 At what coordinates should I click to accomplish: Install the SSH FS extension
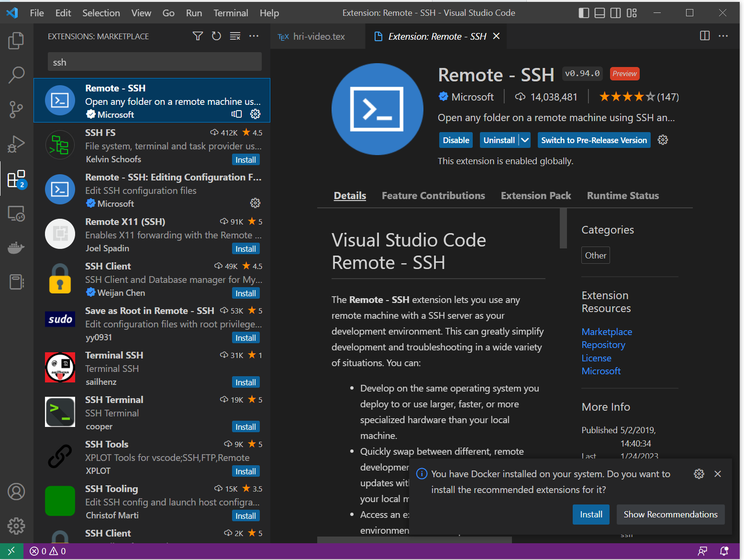245,160
